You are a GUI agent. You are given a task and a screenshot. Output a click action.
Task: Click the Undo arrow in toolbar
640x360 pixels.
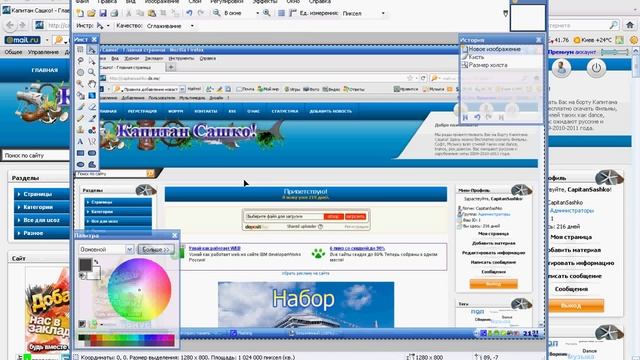coord(189,13)
